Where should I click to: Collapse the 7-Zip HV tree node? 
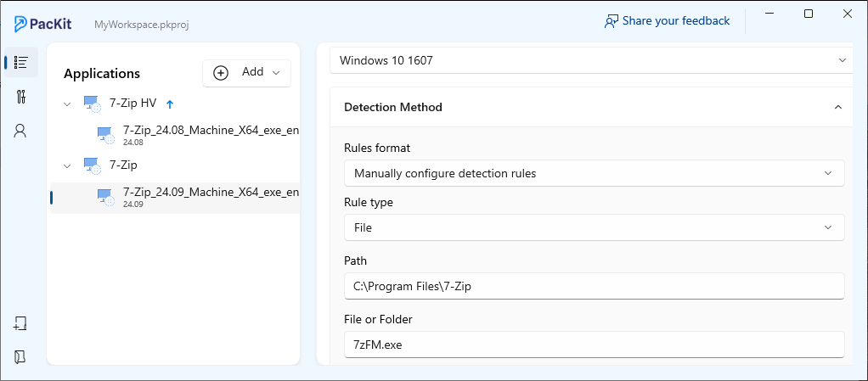[x=68, y=104]
